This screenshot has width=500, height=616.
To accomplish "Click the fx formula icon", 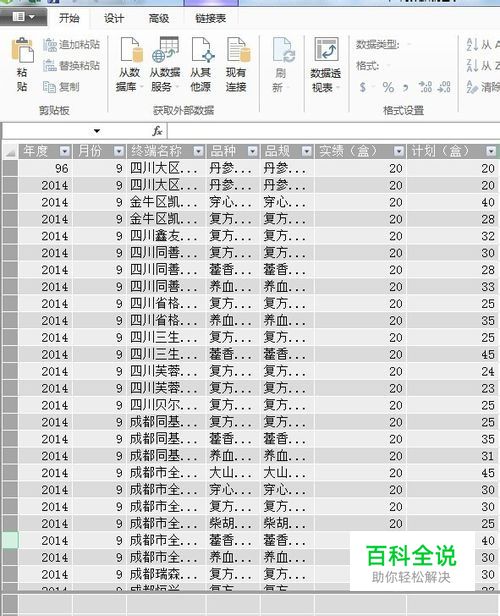I will [x=157, y=131].
